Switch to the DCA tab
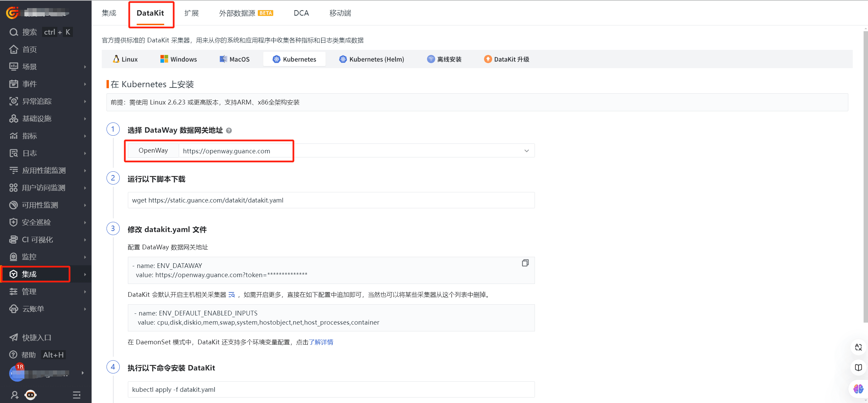The image size is (868, 403). 301,13
